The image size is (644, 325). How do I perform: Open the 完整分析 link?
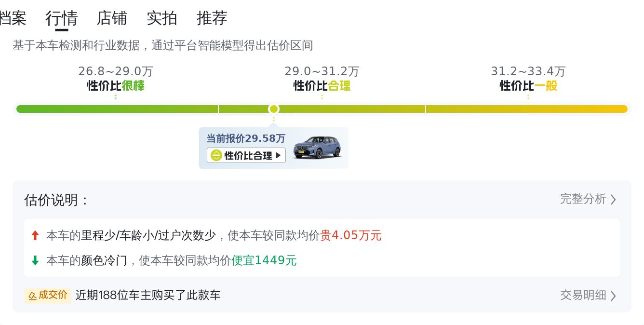tap(583, 199)
